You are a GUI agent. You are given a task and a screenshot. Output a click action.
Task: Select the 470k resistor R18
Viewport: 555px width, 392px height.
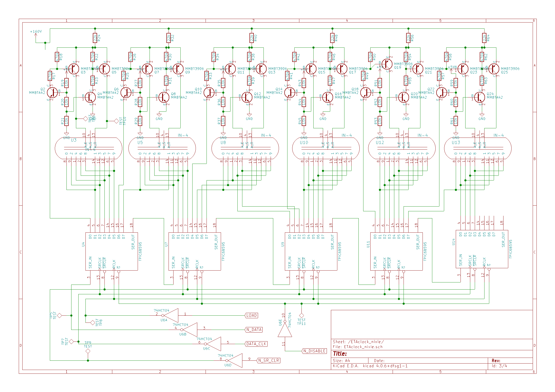tap(57, 57)
